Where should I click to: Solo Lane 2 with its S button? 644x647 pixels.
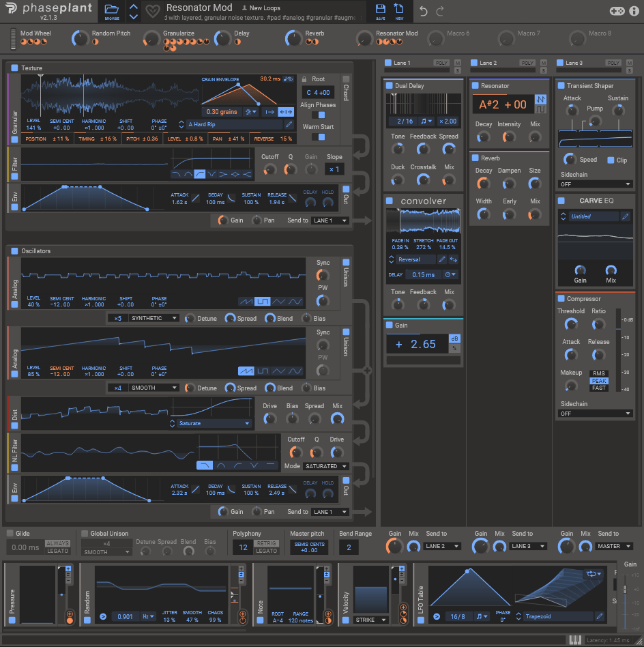(543, 70)
